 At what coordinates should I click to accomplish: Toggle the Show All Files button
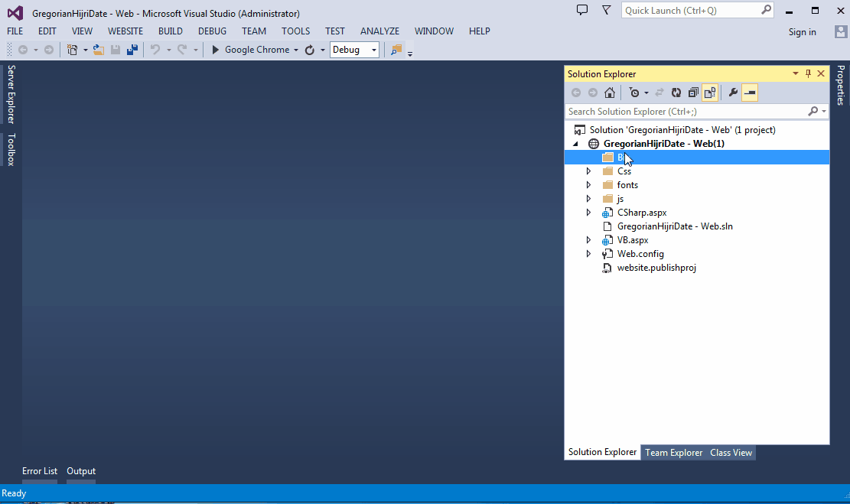tap(709, 93)
